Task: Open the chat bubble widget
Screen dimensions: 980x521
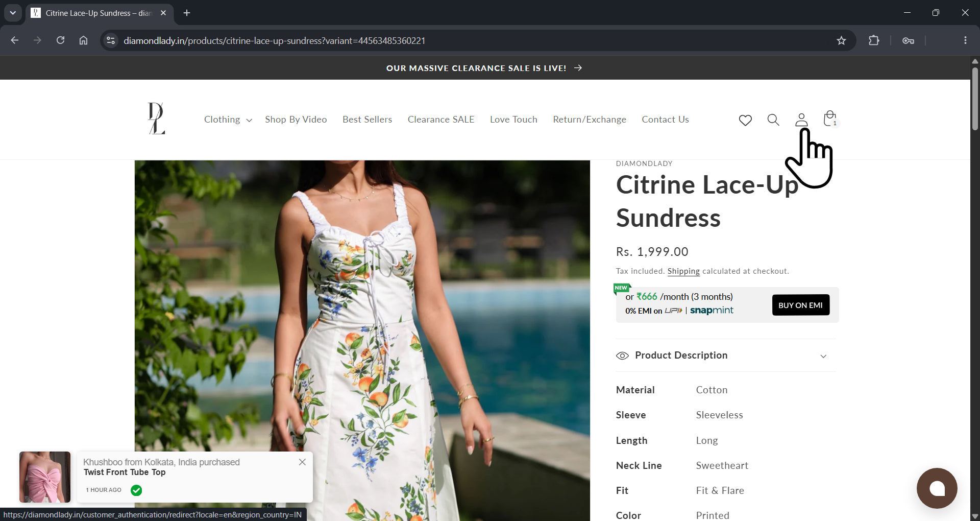Action: [937, 488]
